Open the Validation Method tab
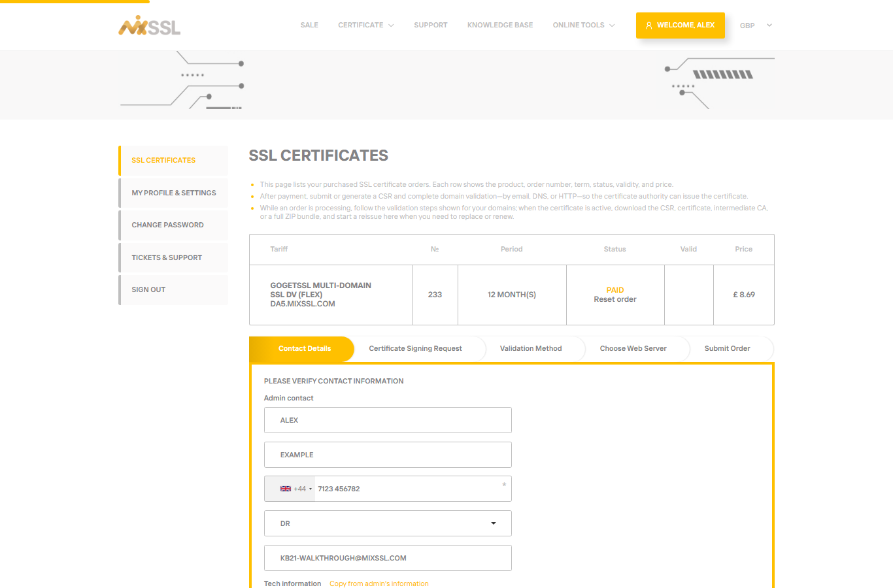 tap(531, 348)
